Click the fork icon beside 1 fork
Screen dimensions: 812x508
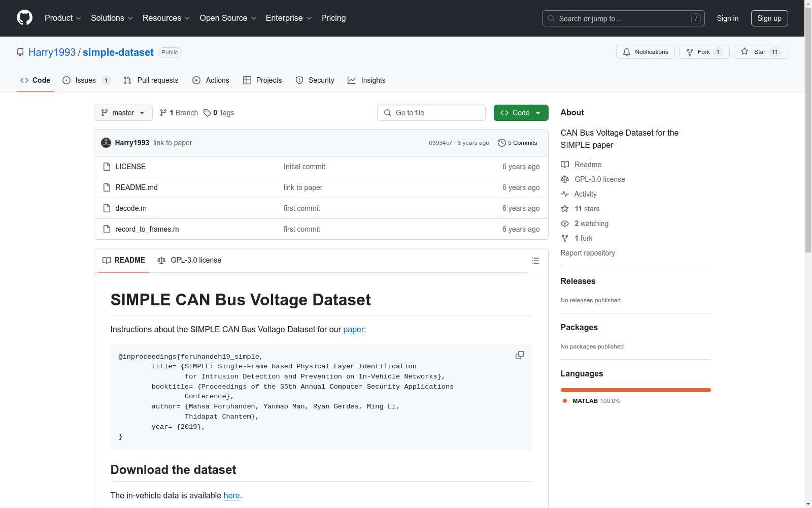[565, 238]
